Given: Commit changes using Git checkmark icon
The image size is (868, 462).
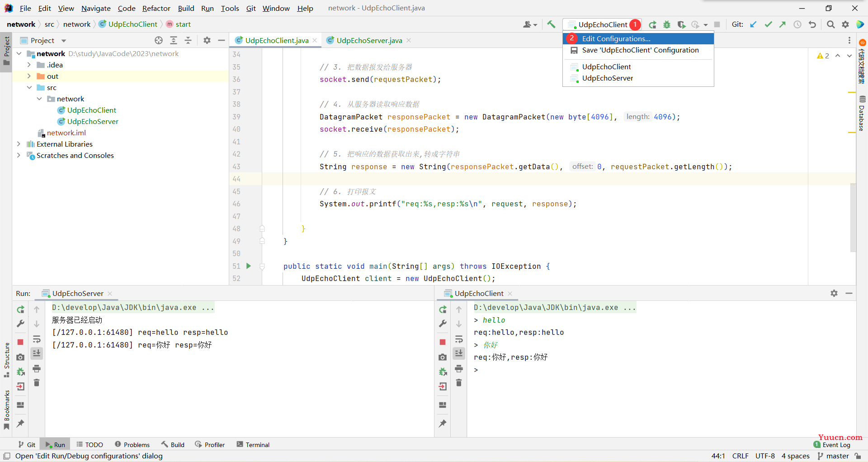Looking at the screenshot, I should point(768,24).
